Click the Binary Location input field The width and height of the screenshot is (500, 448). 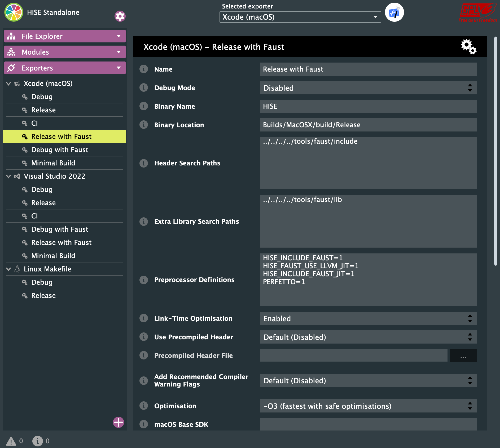point(368,125)
